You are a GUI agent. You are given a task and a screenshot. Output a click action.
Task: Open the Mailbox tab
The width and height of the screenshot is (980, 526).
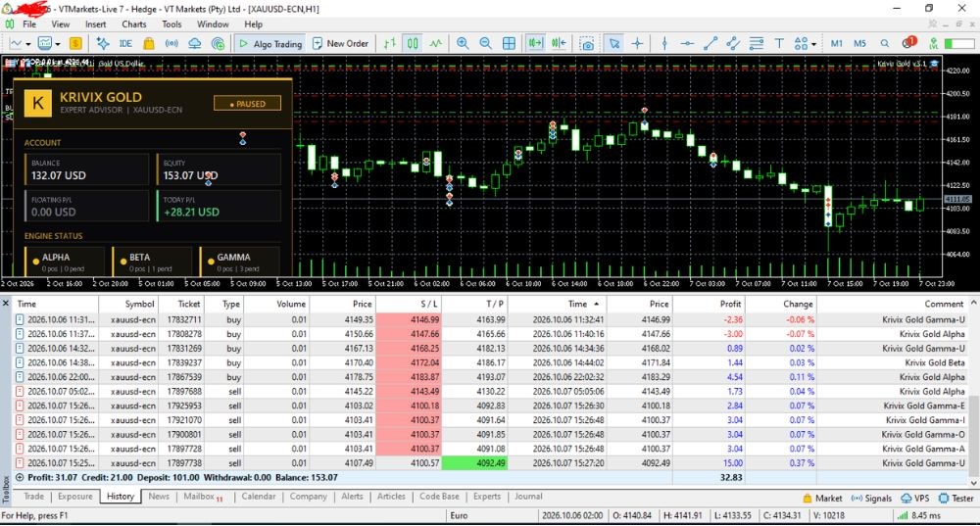pos(203,498)
